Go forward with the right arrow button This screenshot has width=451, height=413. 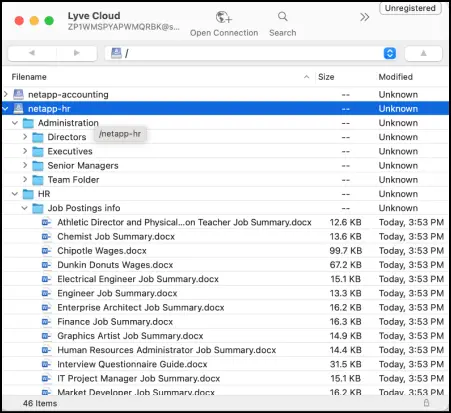click(x=77, y=53)
